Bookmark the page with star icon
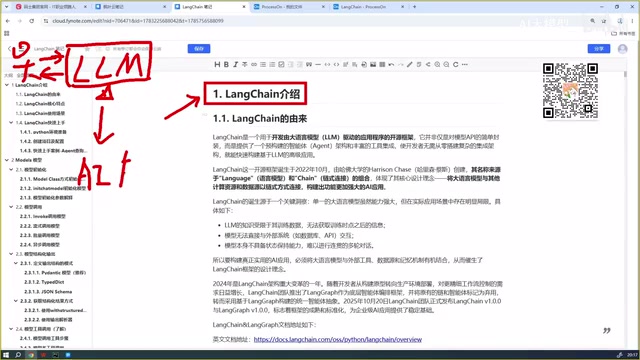640x360 pixels. (604, 21)
